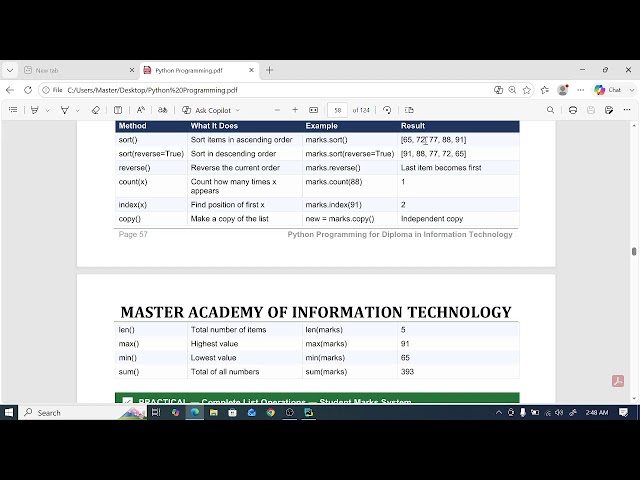Image resolution: width=640 pixels, height=480 pixels.
Task: Click the Save as icon in PDF toolbar
Action: coord(609,110)
